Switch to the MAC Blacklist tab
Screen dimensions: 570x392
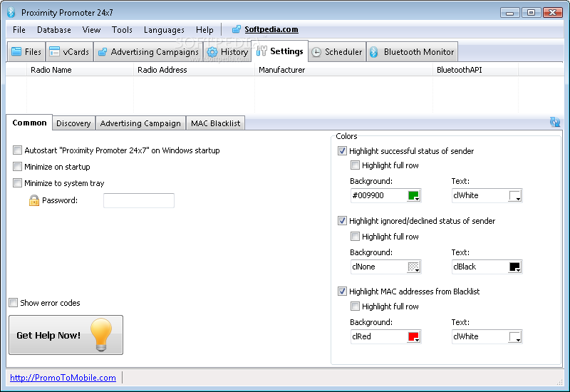216,123
